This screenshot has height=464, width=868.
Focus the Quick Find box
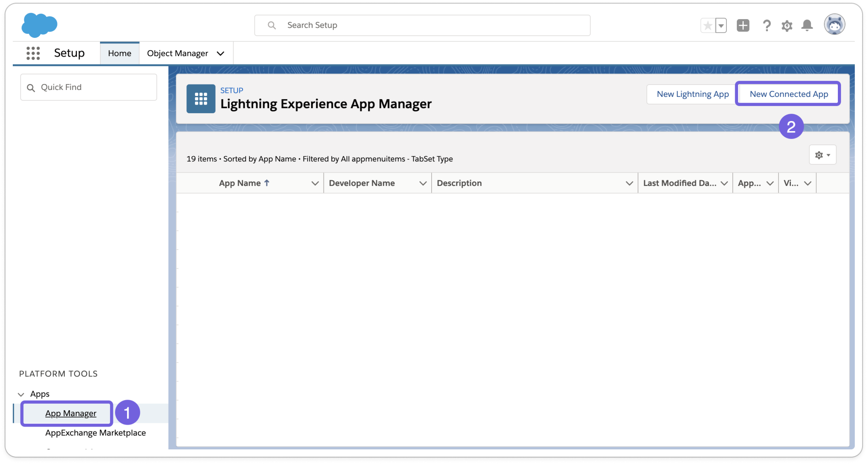[89, 87]
